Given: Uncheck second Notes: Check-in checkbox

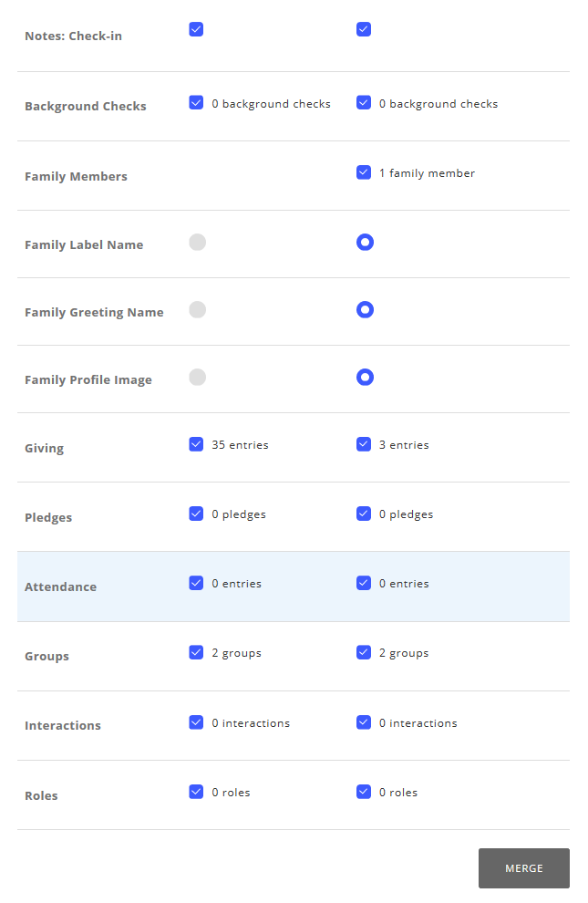Looking at the screenshot, I should point(364,29).
